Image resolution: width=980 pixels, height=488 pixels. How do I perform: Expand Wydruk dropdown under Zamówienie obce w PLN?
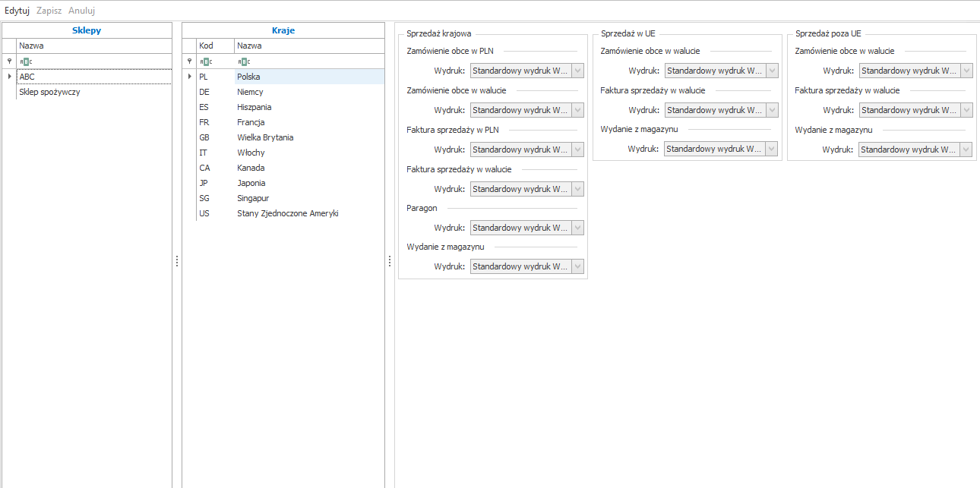click(577, 71)
